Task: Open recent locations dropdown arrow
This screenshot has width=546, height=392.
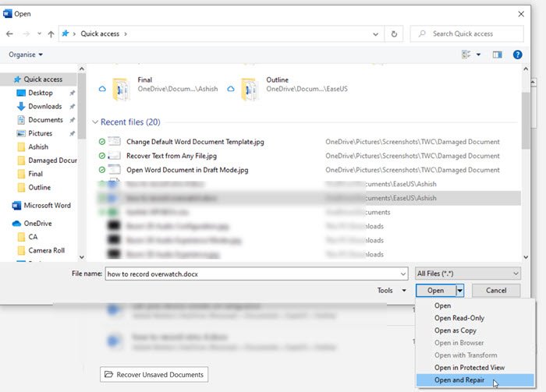Action: coord(39,34)
